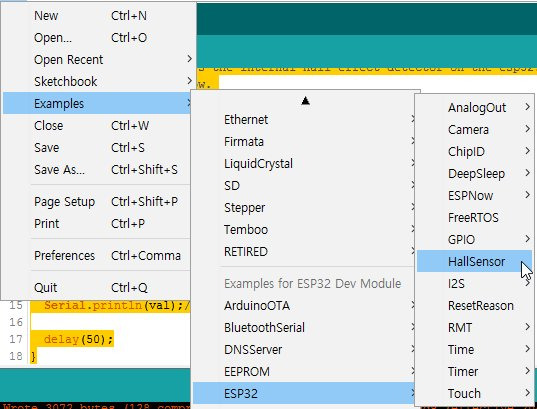
Task: Open the BluetoothSerial examples
Action: point(304,327)
